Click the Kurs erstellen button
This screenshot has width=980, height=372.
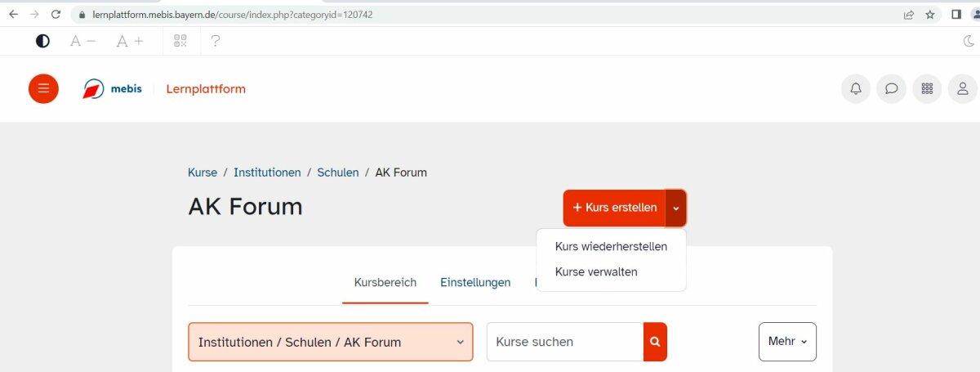614,208
